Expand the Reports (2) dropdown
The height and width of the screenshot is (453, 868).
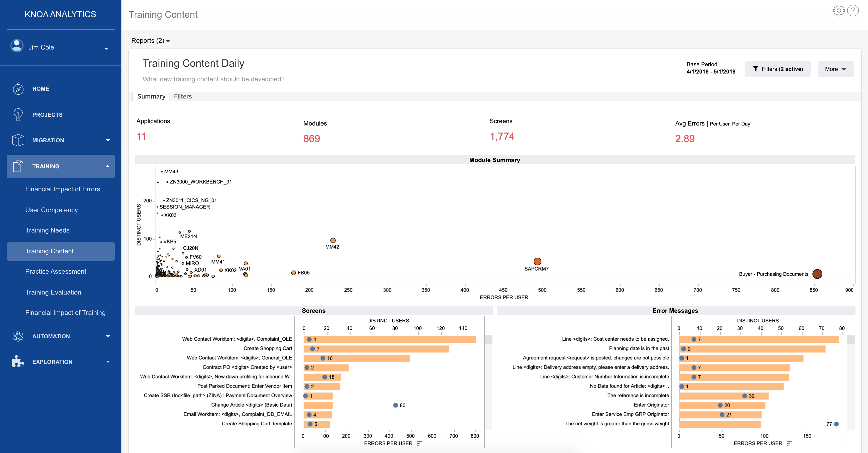coord(150,41)
